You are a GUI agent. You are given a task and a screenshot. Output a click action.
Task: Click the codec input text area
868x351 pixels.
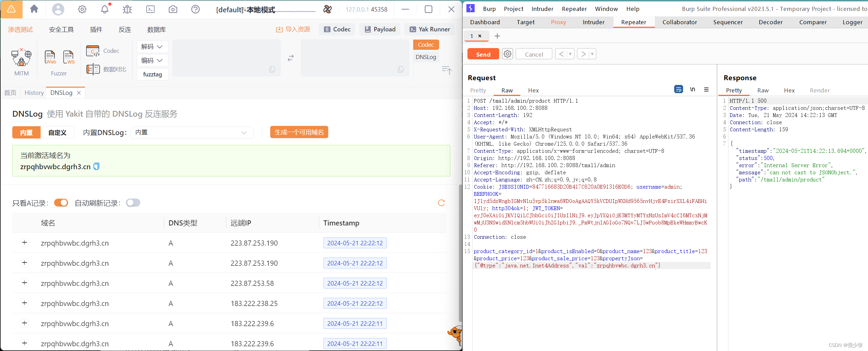tap(227, 58)
